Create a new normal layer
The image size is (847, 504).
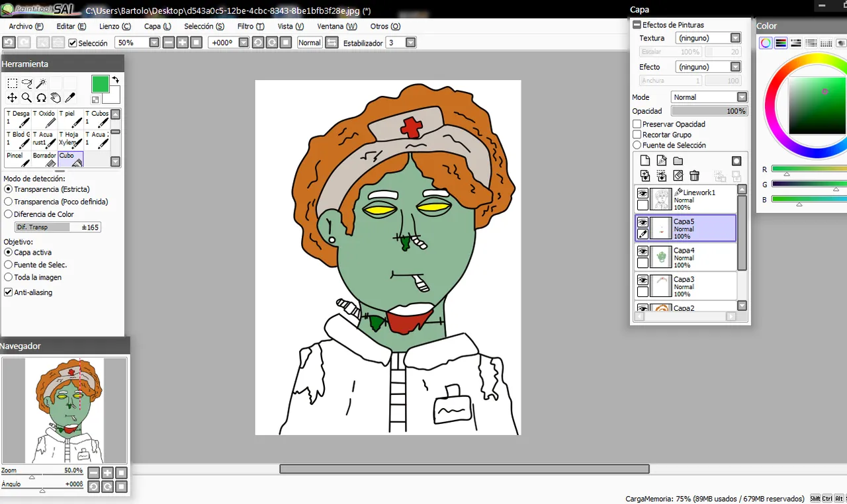coord(645,161)
